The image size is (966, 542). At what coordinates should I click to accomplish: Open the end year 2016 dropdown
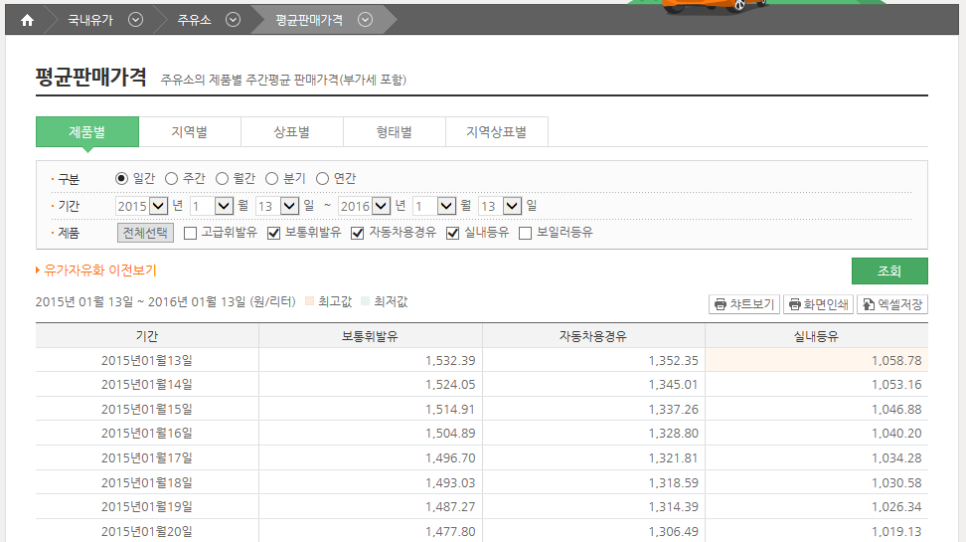[364, 206]
